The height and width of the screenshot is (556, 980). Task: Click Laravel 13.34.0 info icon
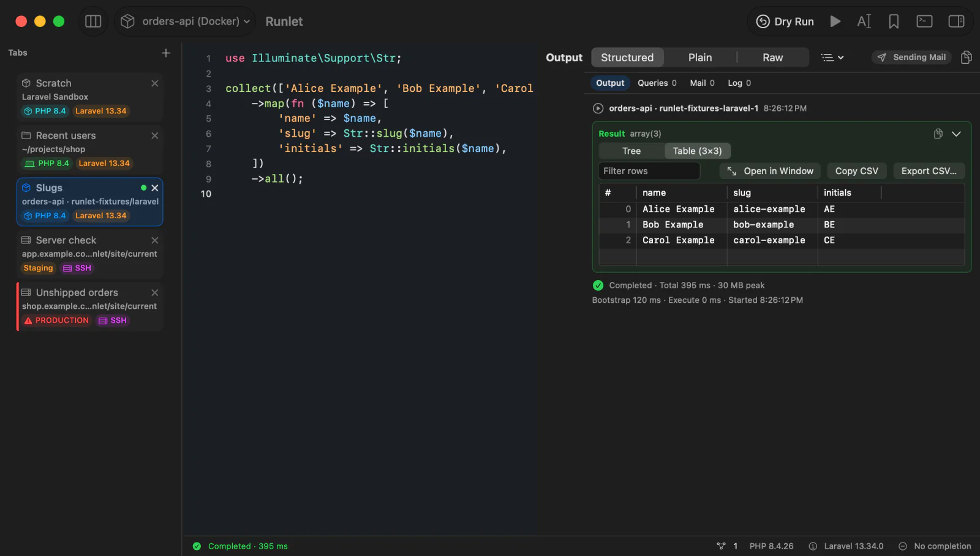[x=813, y=546]
